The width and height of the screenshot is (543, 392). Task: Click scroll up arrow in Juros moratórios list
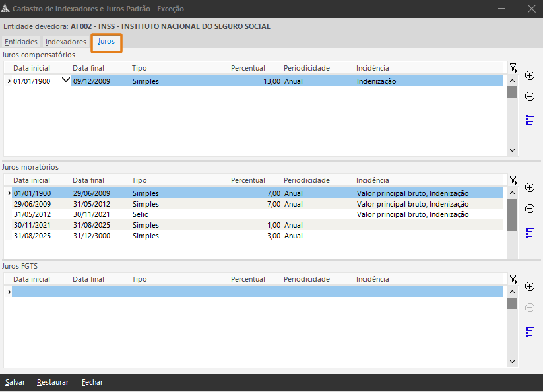pos(512,193)
